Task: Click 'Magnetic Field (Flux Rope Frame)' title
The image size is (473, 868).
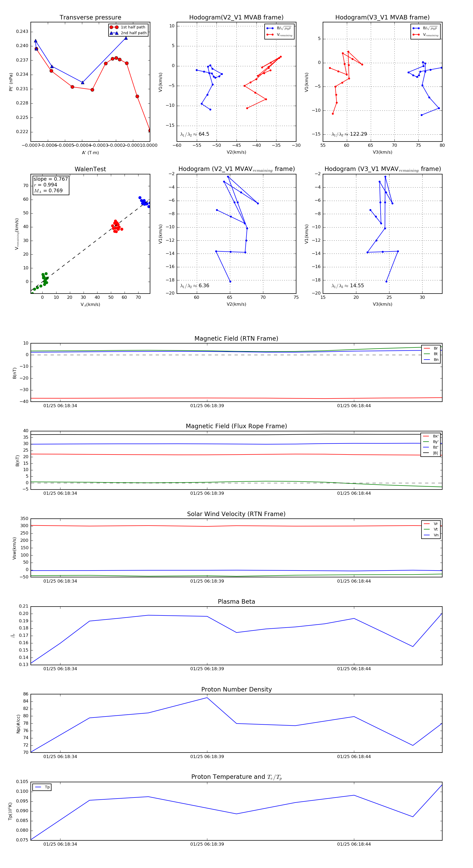Action: pos(236,426)
